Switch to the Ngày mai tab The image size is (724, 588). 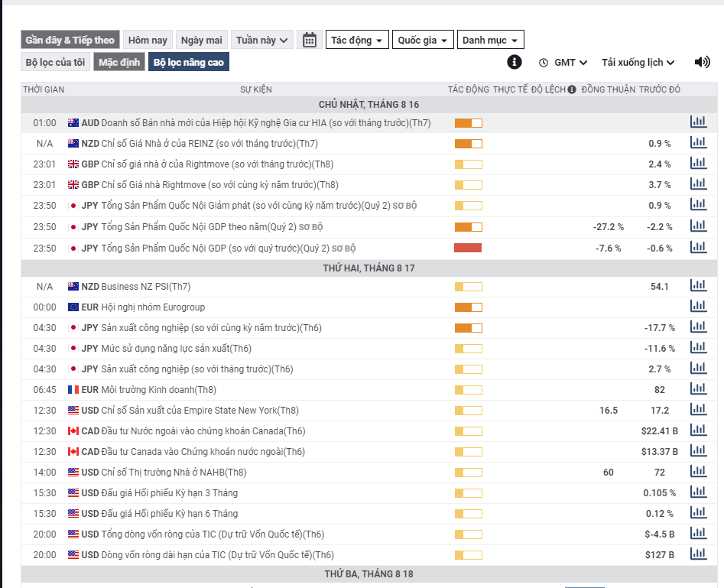click(201, 40)
